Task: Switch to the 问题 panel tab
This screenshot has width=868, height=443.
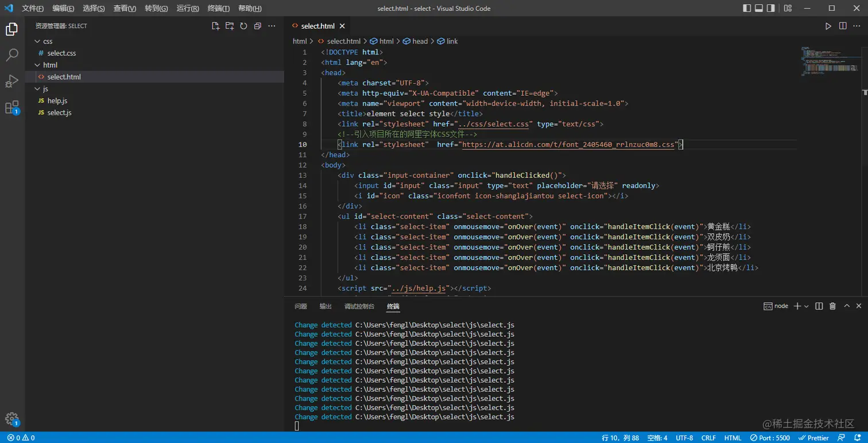Action: click(301, 306)
